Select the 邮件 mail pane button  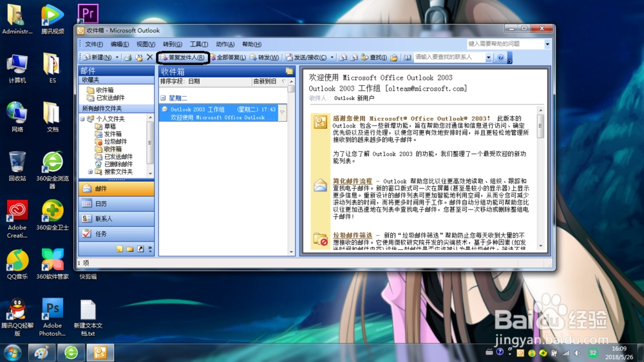tap(116, 189)
